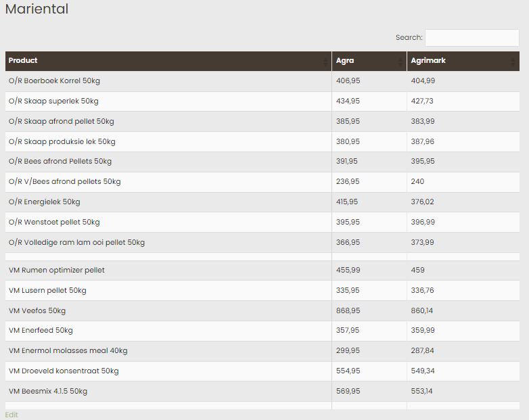Image resolution: width=529 pixels, height=420 pixels.
Task: Click Agrimark price 376,02
Action: tap(422, 202)
